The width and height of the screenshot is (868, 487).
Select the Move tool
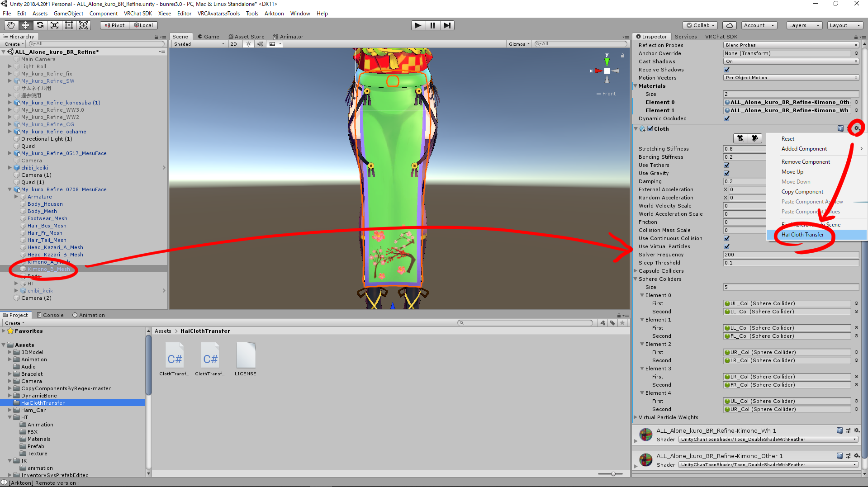[25, 25]
